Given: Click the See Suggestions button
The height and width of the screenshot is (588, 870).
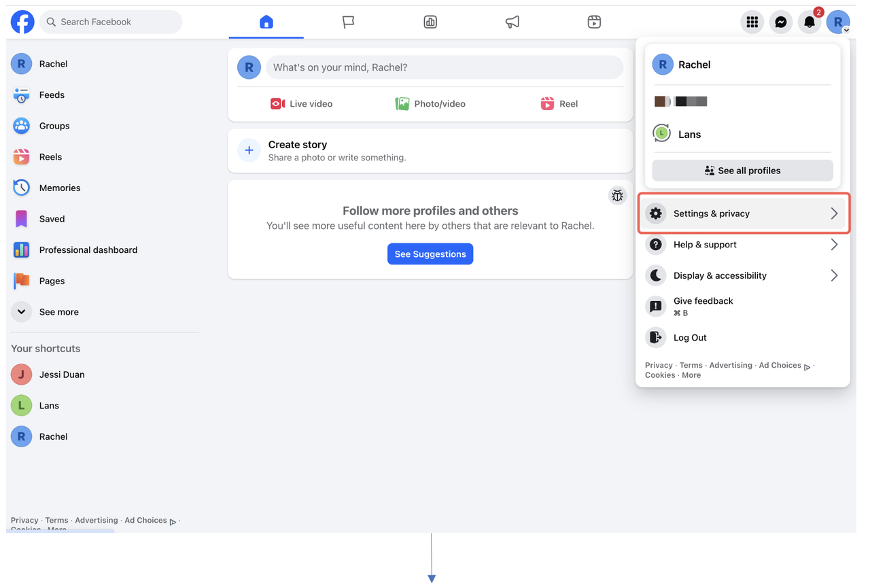Looking at the screenshot, I should 430,254.
